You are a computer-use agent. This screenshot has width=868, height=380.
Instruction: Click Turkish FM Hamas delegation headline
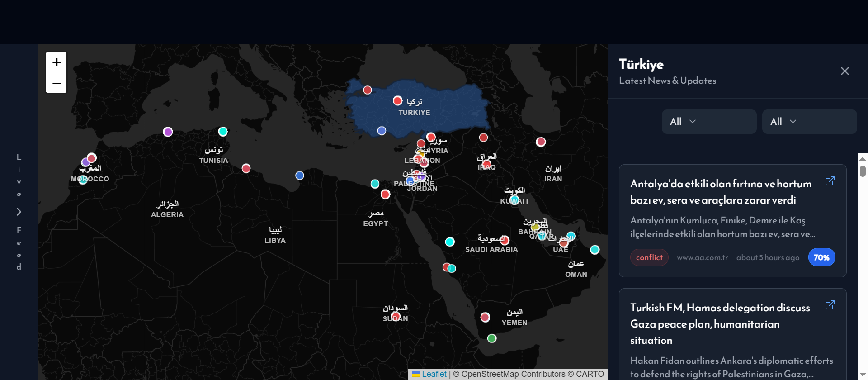(x=720, y=324)
